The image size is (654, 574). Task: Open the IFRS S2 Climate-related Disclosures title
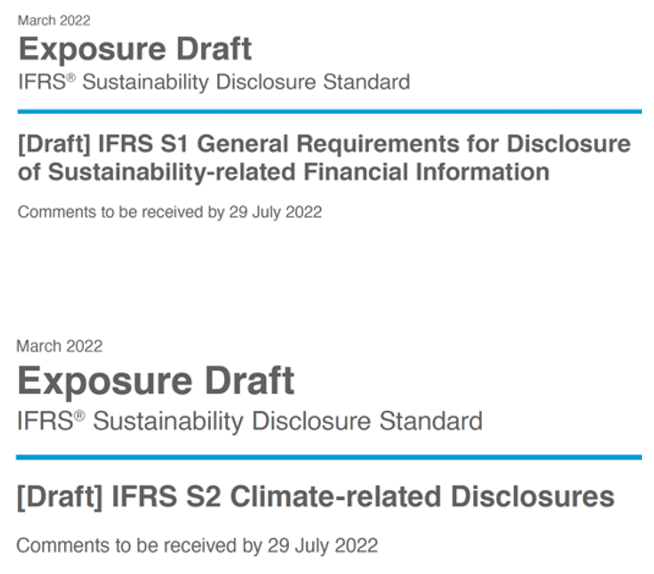(x=314, y=496)
